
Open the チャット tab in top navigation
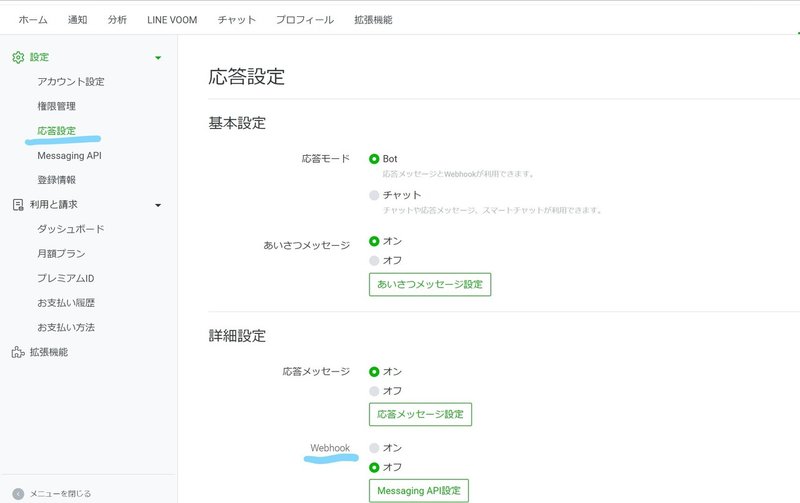click(x=237, y=20)
